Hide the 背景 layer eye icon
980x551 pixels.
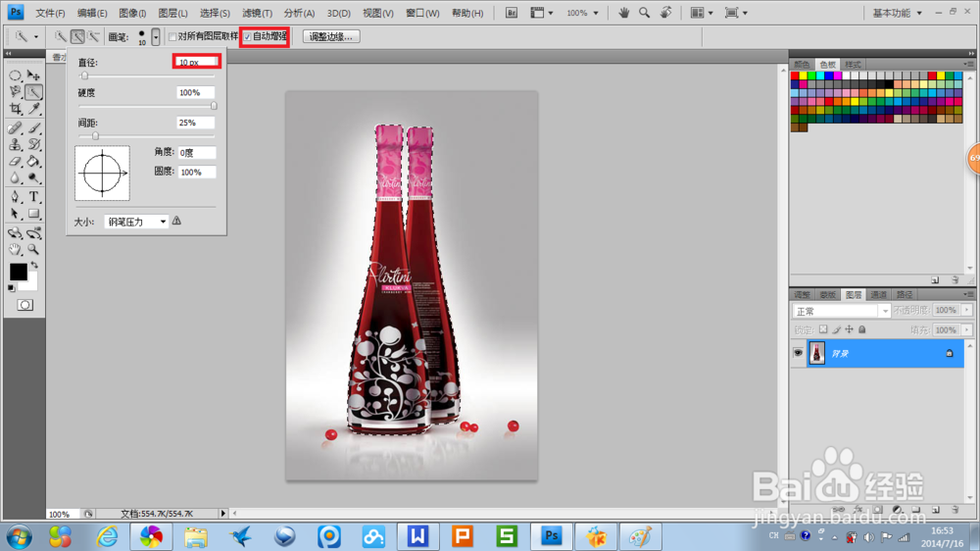coord(798,353)
